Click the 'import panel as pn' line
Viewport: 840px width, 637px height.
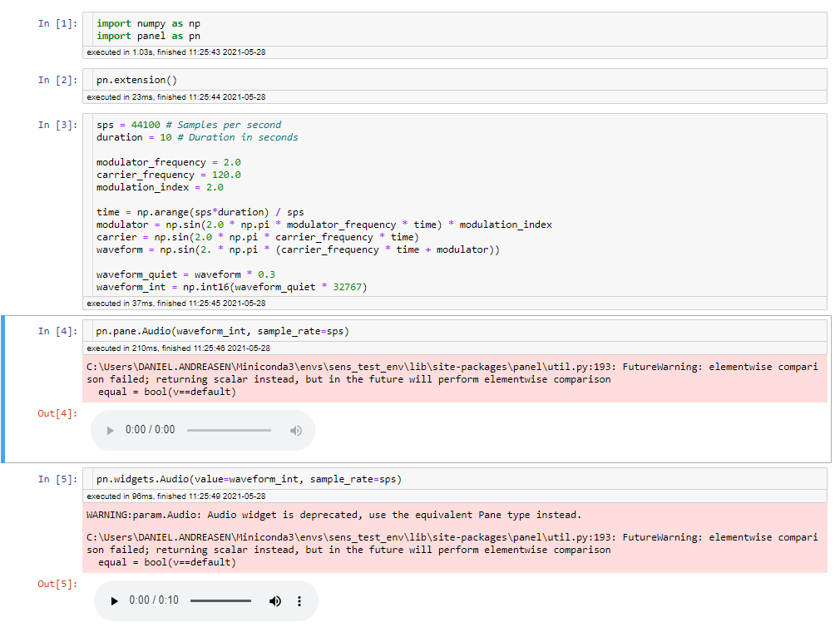pyautogui.click(x=148, y=36)
